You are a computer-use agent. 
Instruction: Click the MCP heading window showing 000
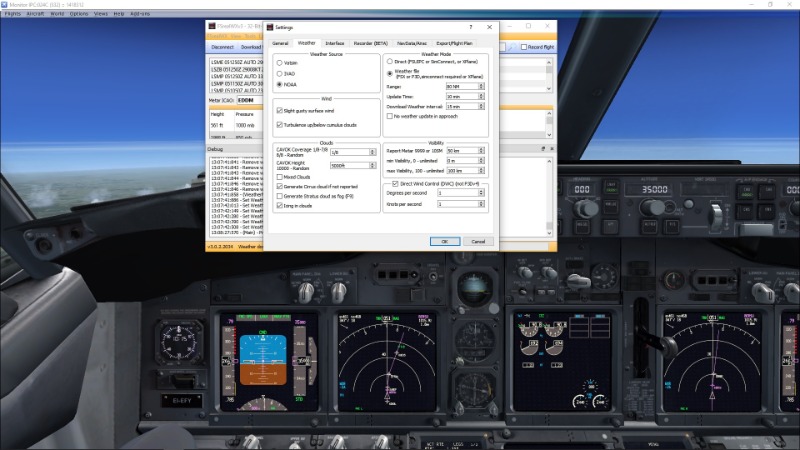click(582, 189)
